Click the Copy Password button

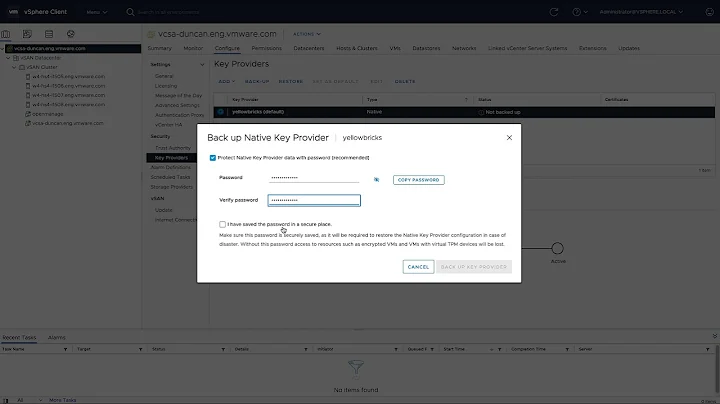coord(418,180)
